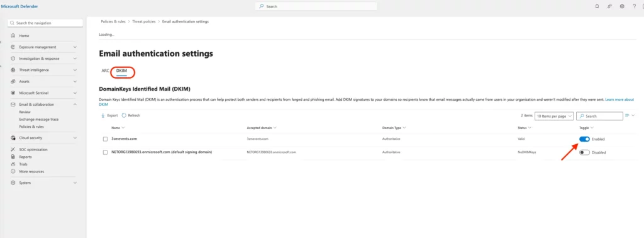
Task: Open the Trials icon in sidebar
Action: (13, 164)
